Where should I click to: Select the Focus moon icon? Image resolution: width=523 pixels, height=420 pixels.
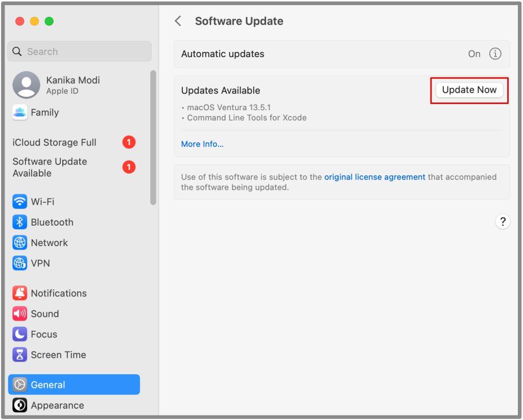click(20, 334)
